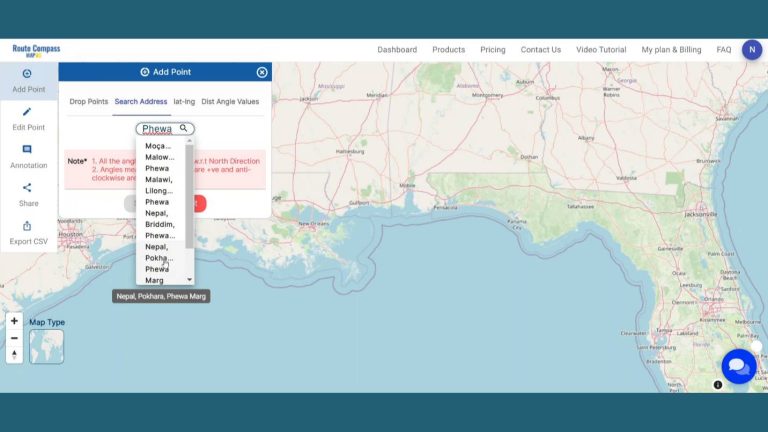Click the suggestion list down arrow
Screen dimensions: 768x432
190,280
